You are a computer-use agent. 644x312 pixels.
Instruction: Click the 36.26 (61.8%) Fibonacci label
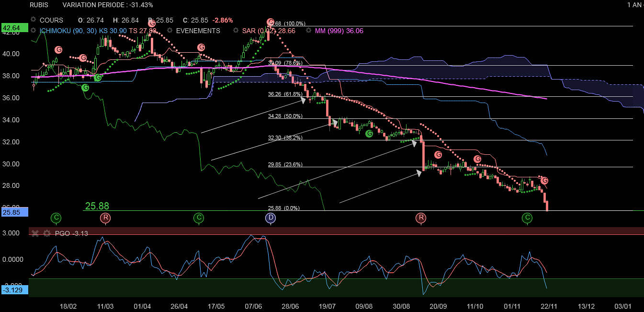285,94
